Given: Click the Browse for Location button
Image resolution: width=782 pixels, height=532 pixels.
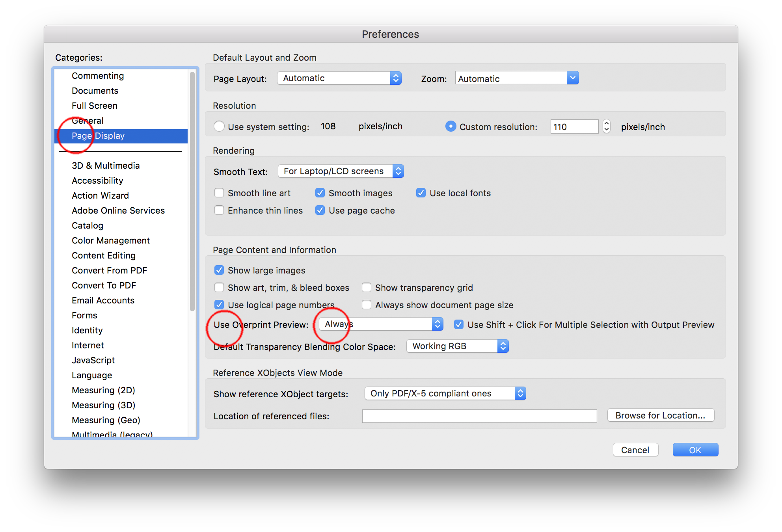Looking at the screenshot, I should [660, 415].
